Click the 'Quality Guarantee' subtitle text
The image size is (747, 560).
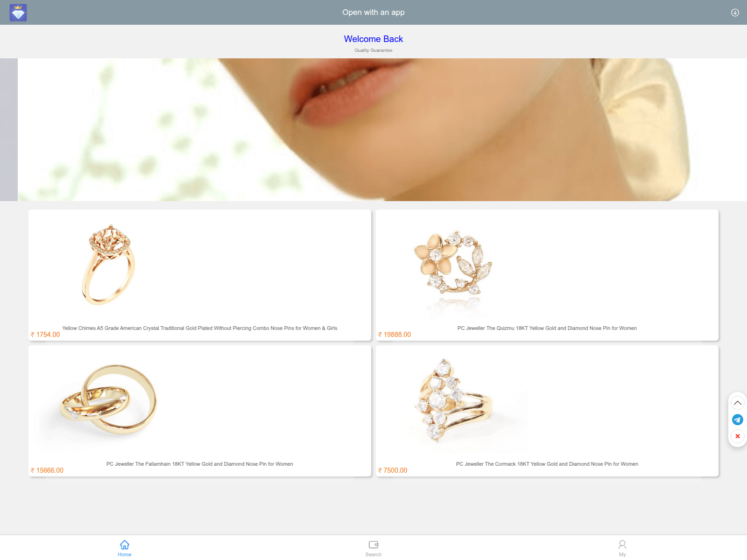373,50
